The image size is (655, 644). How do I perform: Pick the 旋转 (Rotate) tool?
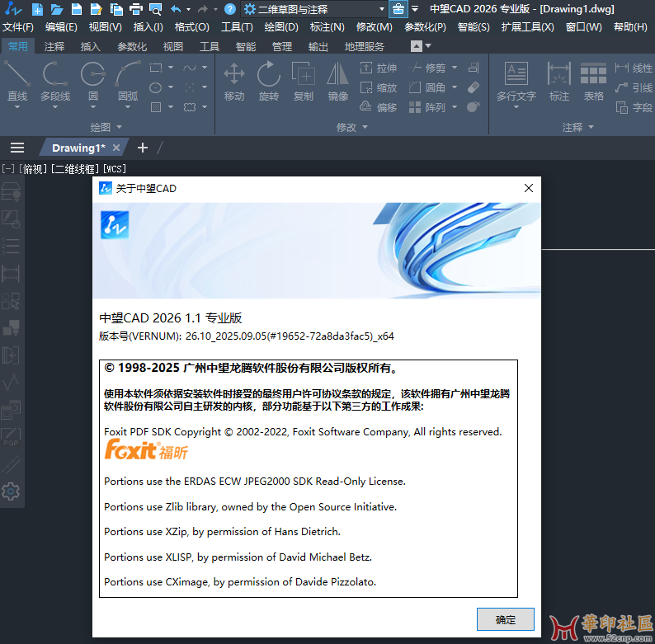pos(269,82)
